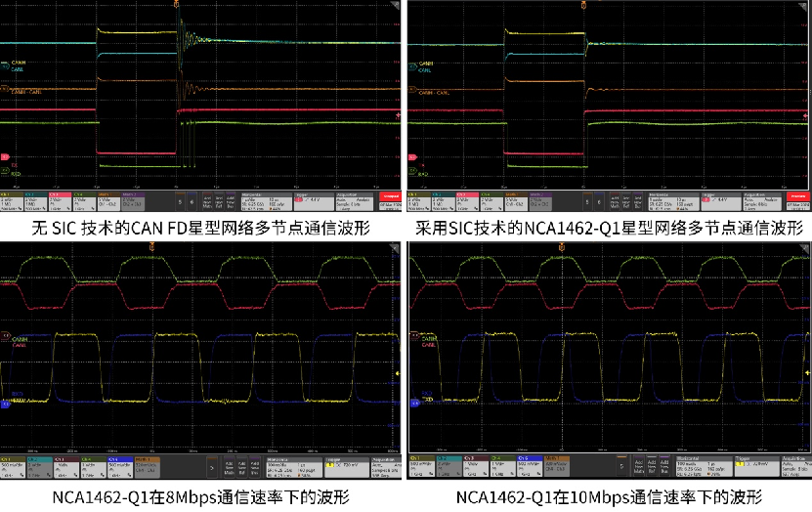
Task: Expand more-channels arrow in 8Mbps panel
Action: [212, 467]
